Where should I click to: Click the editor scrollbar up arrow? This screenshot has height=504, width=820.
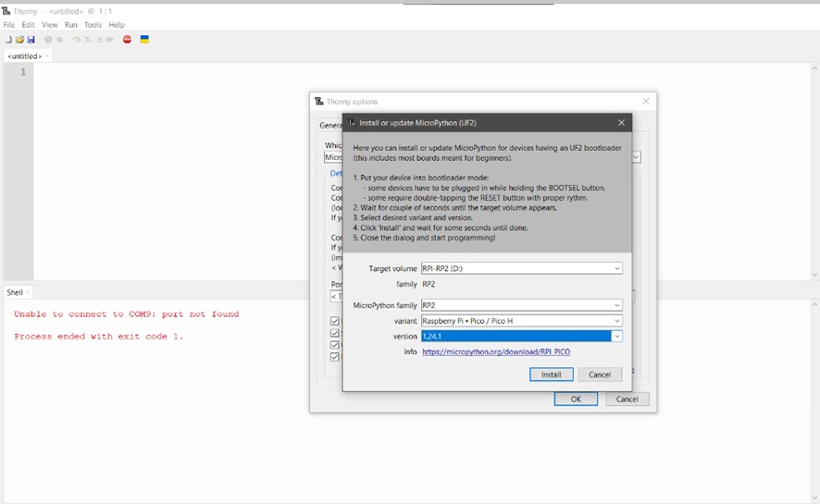(814, 68)
